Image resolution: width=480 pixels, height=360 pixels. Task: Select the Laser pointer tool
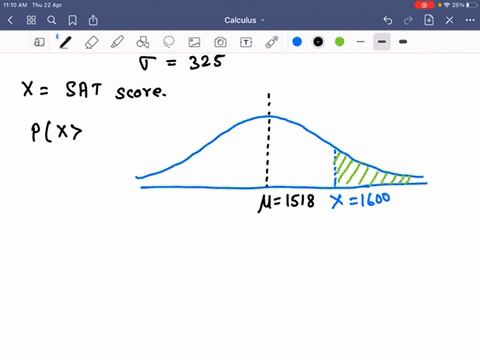(272, 42)
